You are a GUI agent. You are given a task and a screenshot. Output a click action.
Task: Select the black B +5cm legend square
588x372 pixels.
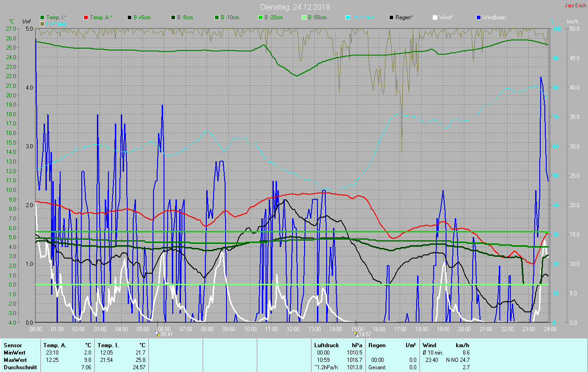pos(130,17)
